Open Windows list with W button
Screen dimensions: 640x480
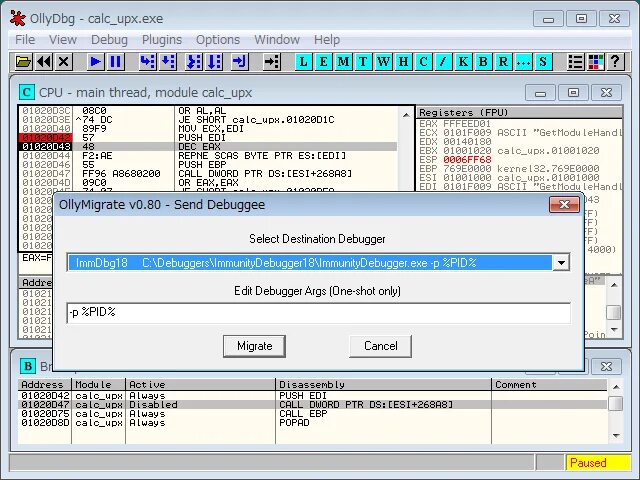tap(383, 62)
